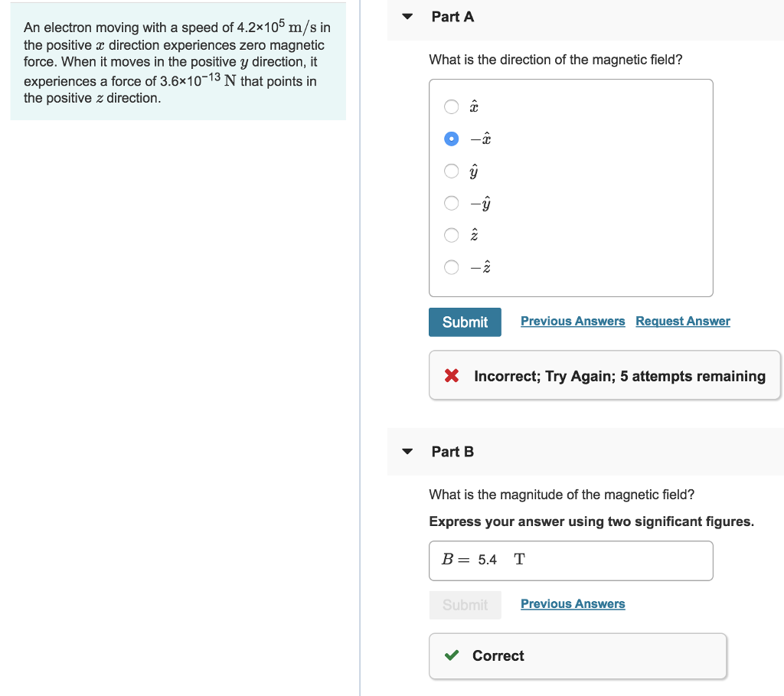
Task: Click the Part B header label
Action: 452,452
